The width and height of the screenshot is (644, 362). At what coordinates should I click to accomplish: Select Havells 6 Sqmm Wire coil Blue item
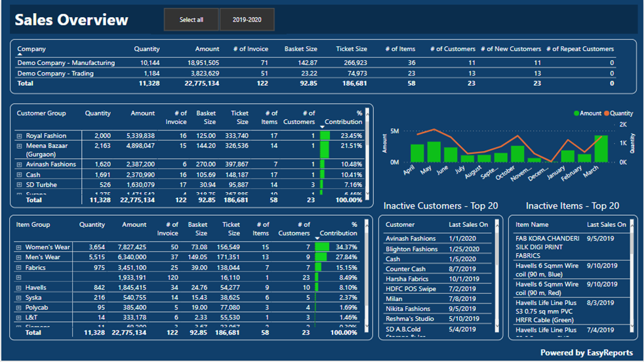pos(571,270)
